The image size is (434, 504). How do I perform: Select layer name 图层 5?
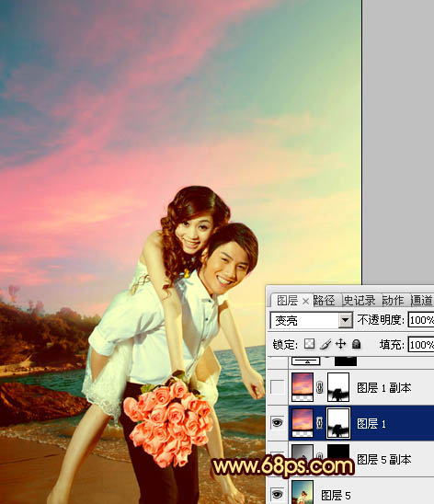336,495
